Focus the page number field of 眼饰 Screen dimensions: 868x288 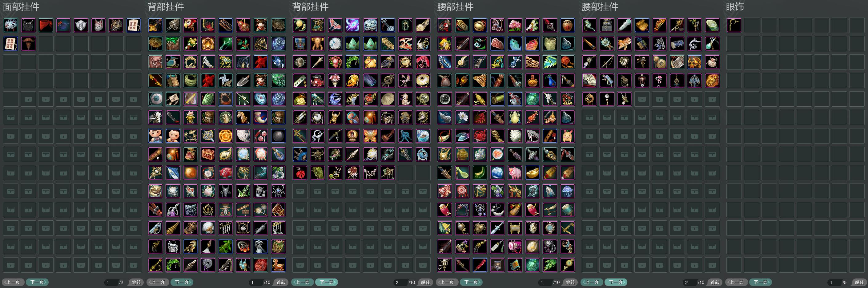[834, 282]
